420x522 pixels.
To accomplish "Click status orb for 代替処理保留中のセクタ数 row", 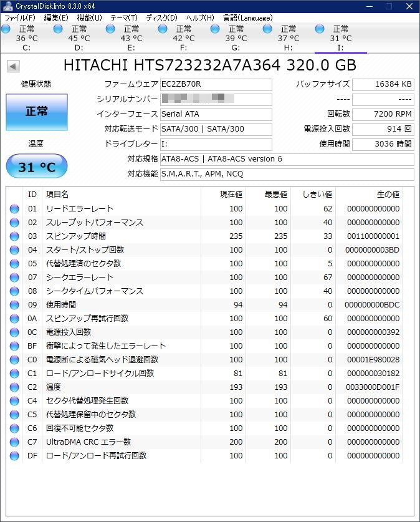I will 14,415.
